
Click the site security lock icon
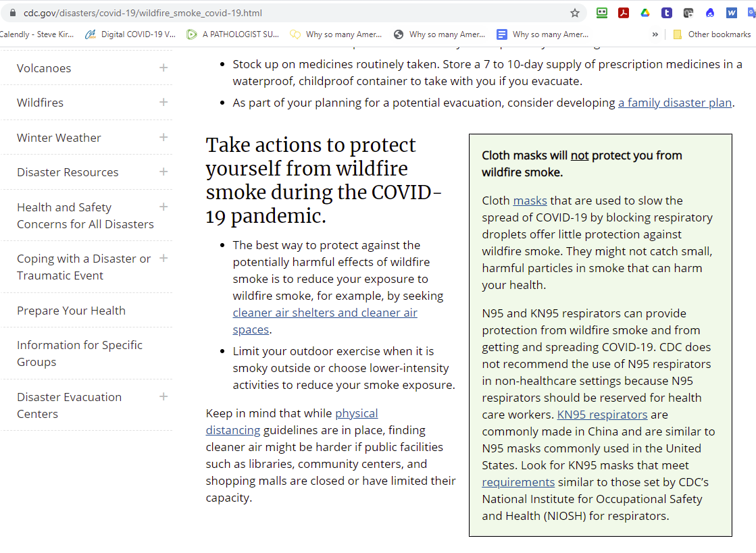[x=13, y=13]
